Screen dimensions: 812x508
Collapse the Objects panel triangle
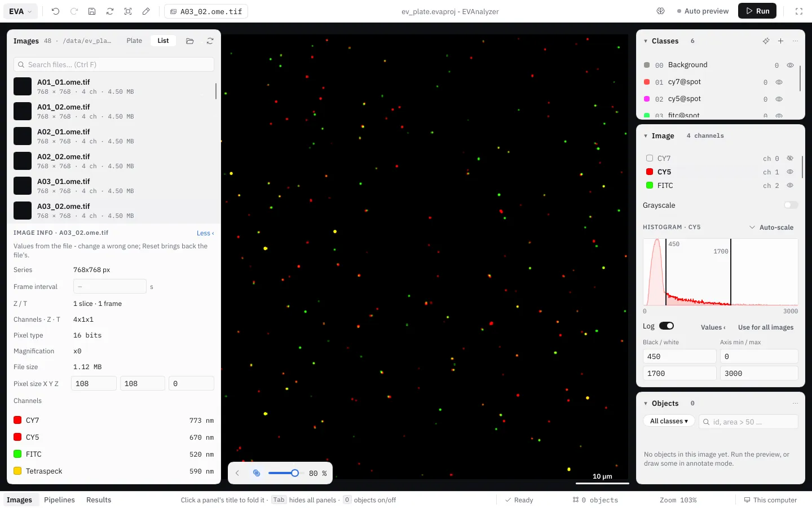coord(646,404)
